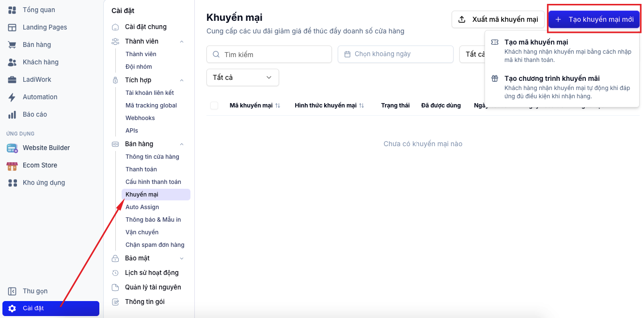
Task: Click the Automation lightning icon
Action: pyautogui.click(x=13, y=97)
